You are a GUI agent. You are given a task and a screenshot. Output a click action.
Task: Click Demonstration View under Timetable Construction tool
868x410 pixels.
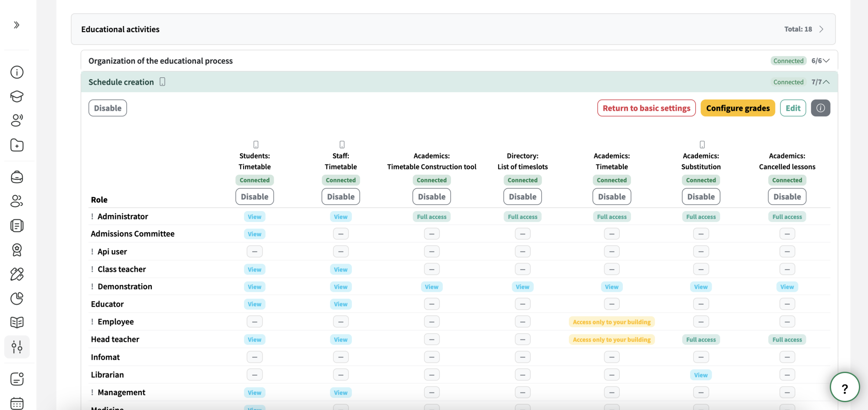point(432,287)
